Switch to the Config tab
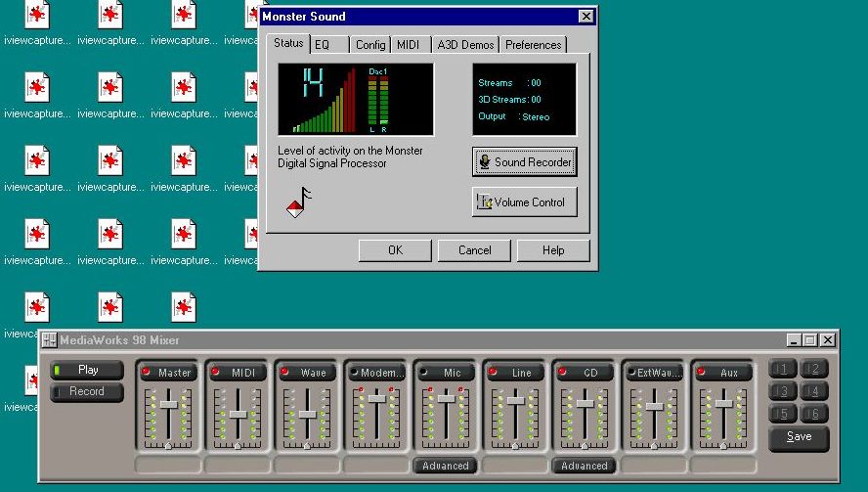This screenshot has width=868, height=492. tap(370, 45)
